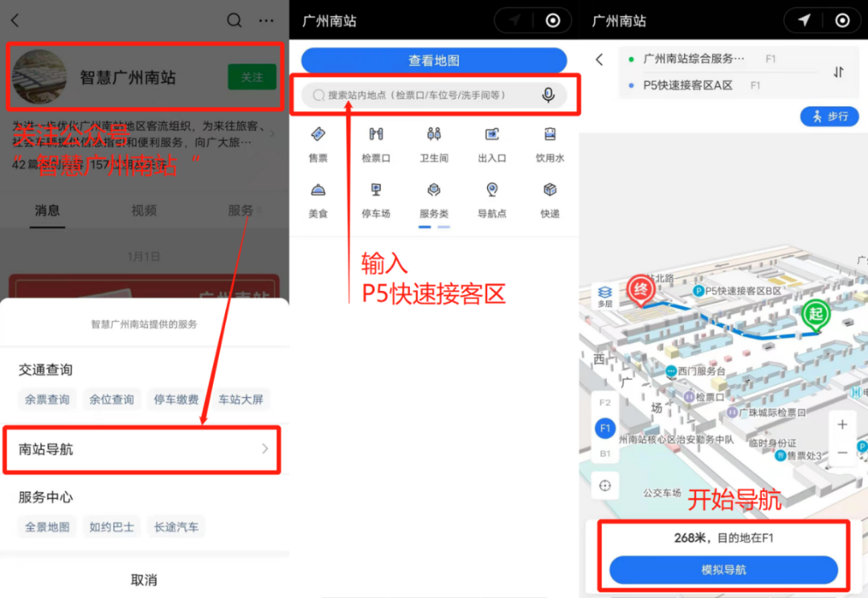Tap the 快递 express delivery icon
The height and width of the screenshot is (598, 868).
coord(550,190)
